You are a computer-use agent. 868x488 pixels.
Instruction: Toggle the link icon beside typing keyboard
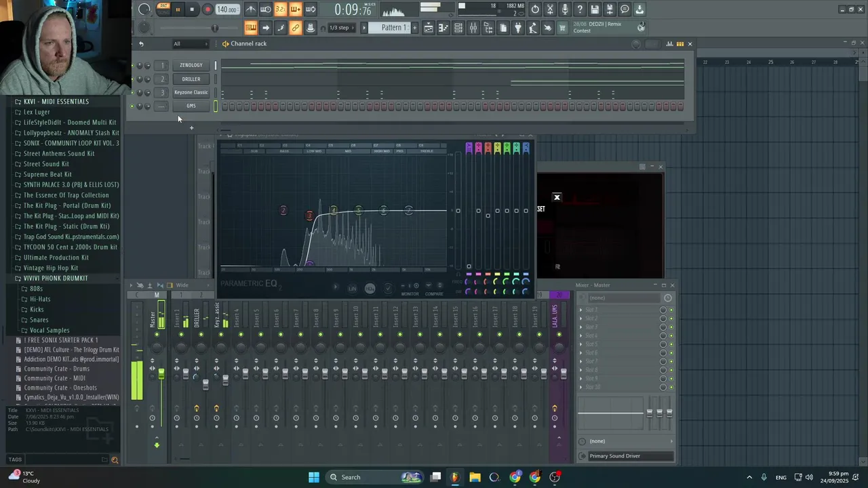coord(296,28)
